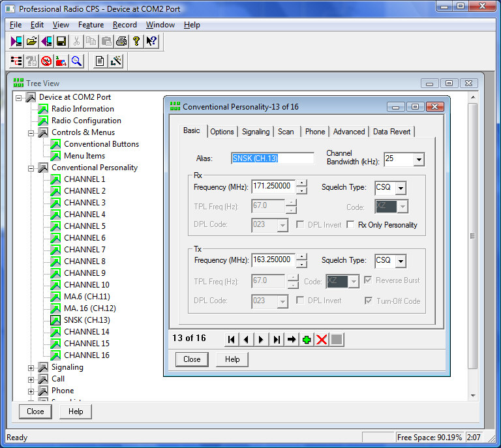Select CHANNEL 5 in the tree
The width and height of the screenshot is (501, 448).
(84, 226)
